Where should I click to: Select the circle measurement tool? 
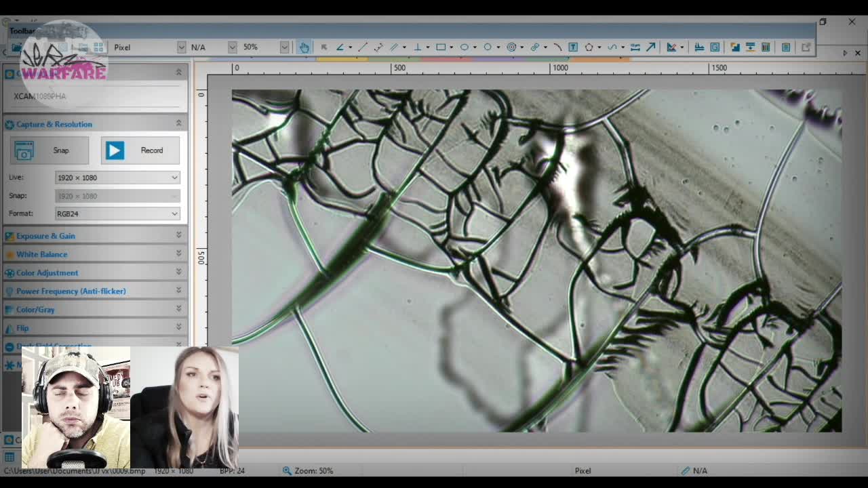coord(488,47)
